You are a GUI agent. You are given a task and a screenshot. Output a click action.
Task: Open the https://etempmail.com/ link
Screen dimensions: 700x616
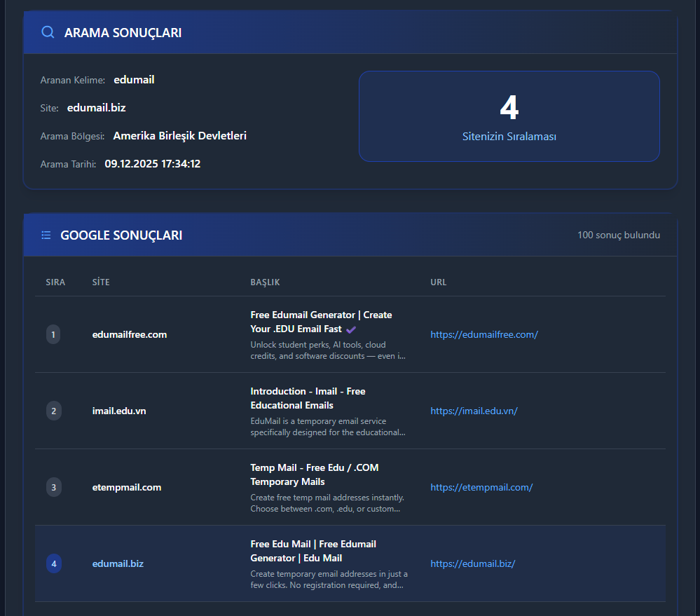(481, 487)
